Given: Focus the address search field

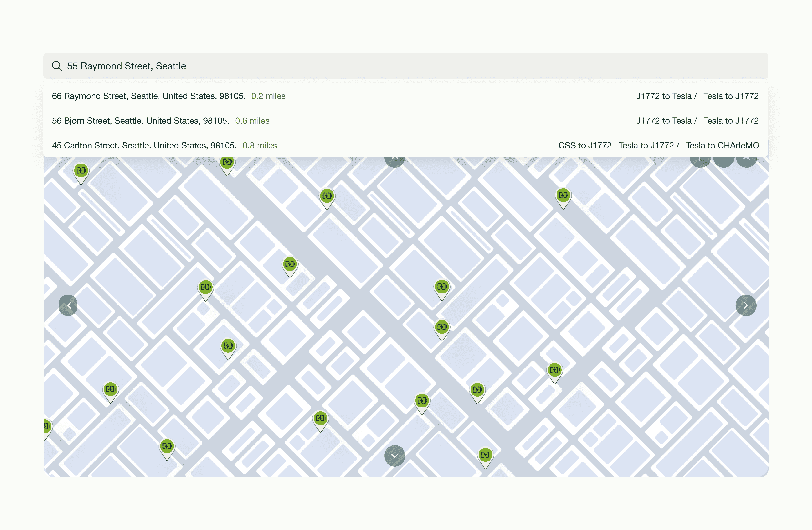Looking at the screenshot, I should click(x=409, y=66).
